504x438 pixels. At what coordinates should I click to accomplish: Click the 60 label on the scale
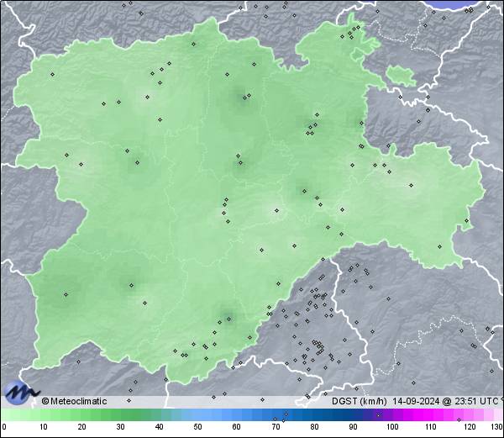[237, 427]
